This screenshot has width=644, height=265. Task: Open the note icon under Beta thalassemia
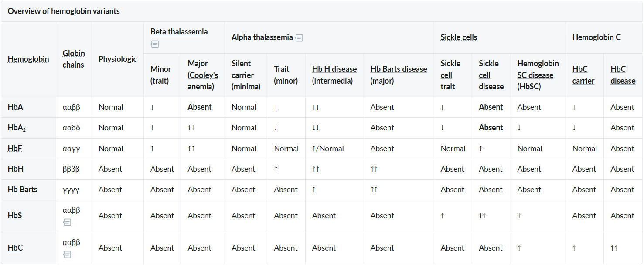pyautogui.click(x=155, y=44)
